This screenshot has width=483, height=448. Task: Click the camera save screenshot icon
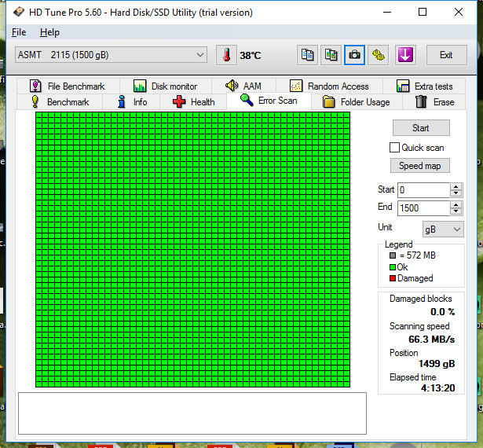pos(355,55)
